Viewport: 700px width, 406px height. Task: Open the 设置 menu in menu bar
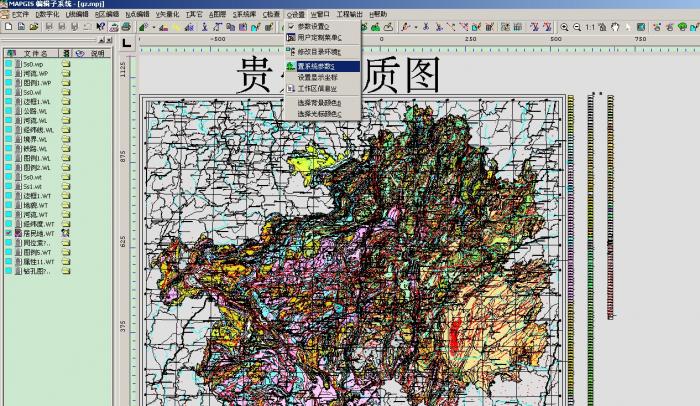point(295,14)
